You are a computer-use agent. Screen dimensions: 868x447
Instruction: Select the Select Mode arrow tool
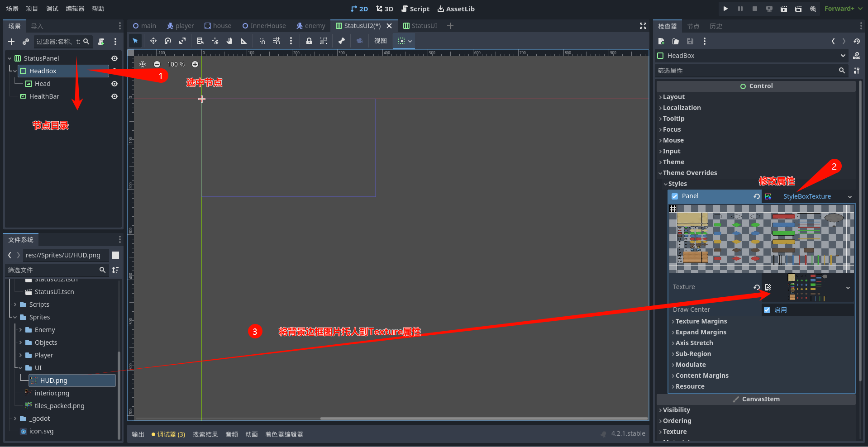point(135,41)
